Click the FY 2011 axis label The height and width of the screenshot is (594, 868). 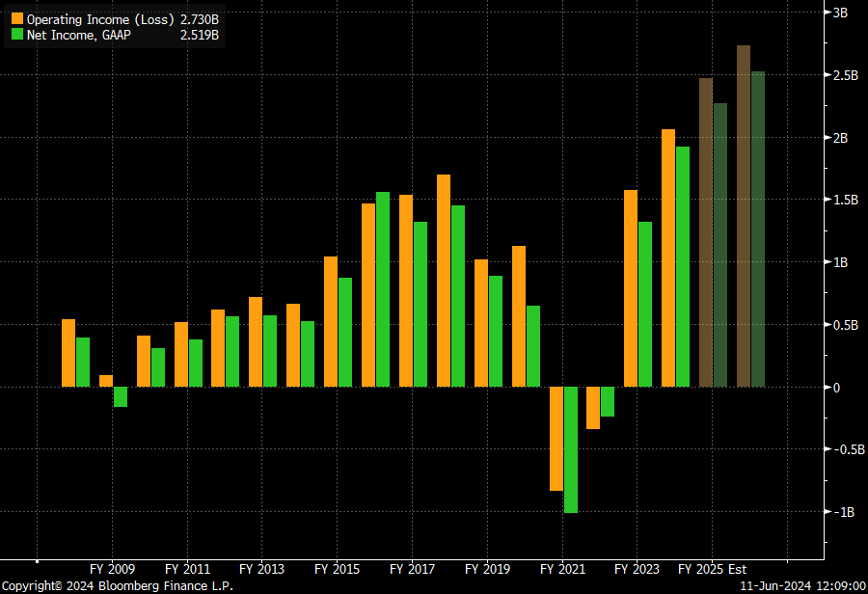click(x=188, y=569)
